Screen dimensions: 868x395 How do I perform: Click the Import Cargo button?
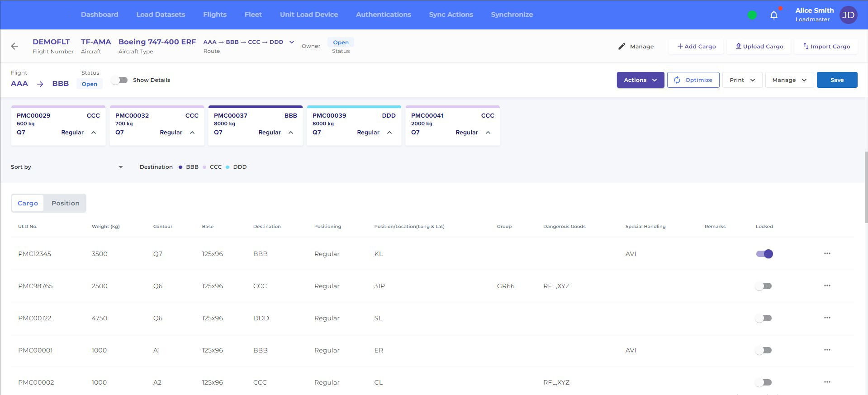(x=826, y=46)
